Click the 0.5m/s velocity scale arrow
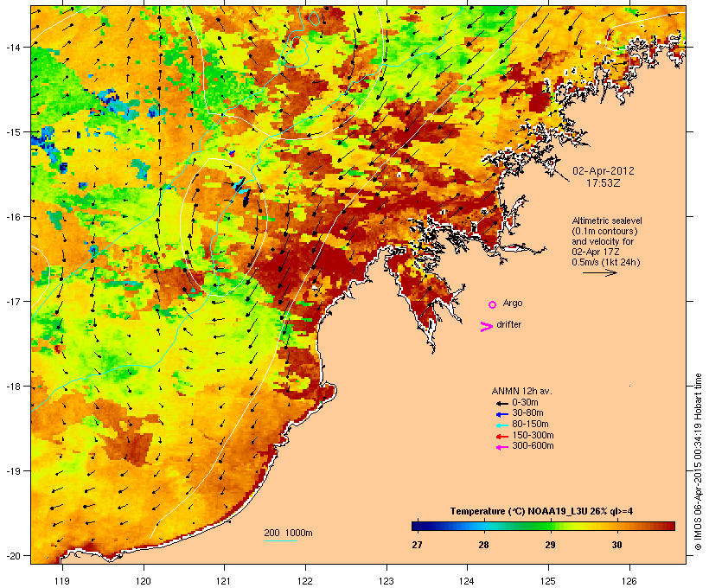The width and height of the screenshot is (709, 588). click(599, 272)
